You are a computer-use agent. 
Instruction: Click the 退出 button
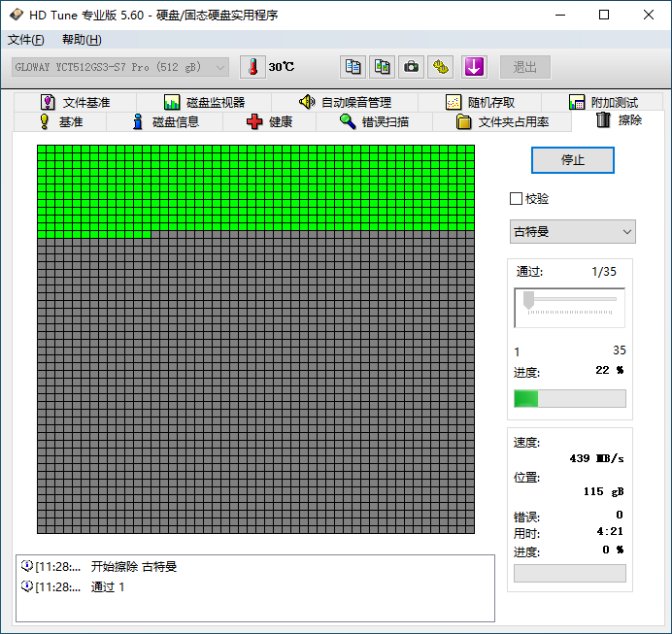tap(525, 67)
